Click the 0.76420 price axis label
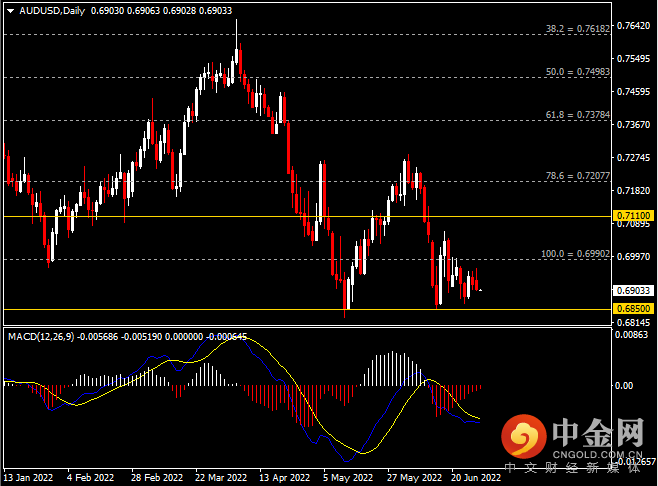The height and width of the screenshot is (486, 658). point(634,25)
